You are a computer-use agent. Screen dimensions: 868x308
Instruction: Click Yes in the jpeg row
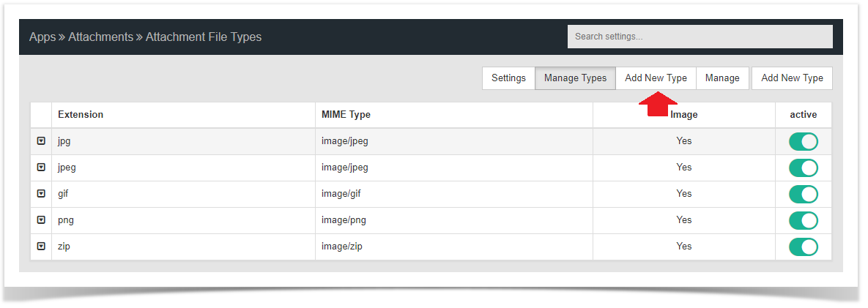coord(683,167)
